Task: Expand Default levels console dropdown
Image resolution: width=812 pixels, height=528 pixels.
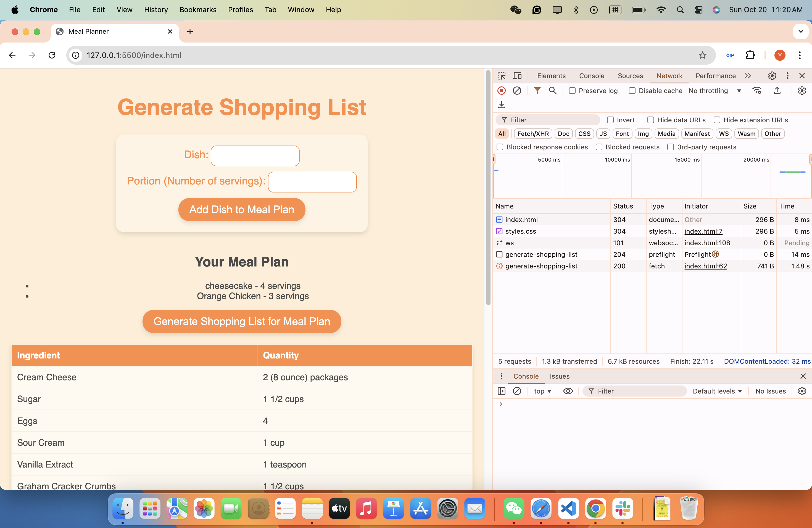Action: [x=717, y=391]
